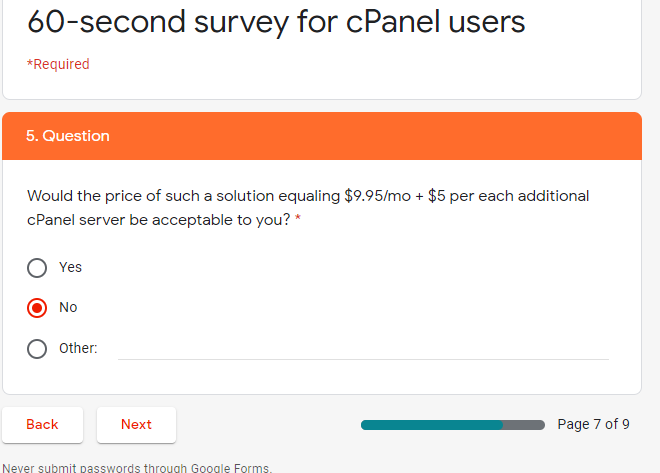Go back with the Back button
The width and height of the screenshot is (660, 473).
42,425
